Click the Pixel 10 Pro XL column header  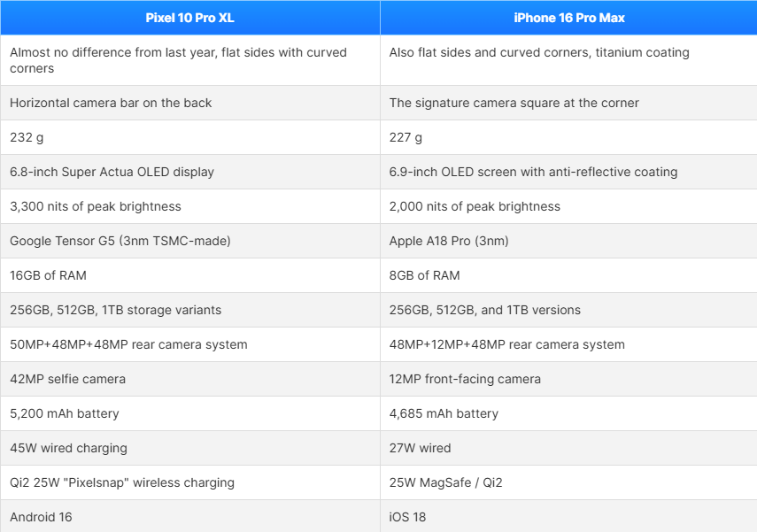tap(190, 18)
